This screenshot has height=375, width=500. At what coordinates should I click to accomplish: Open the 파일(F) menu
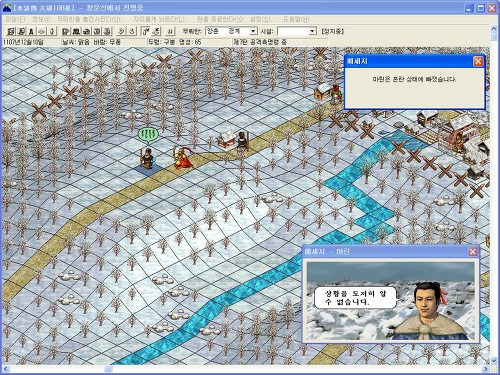(x=15, y=19)
